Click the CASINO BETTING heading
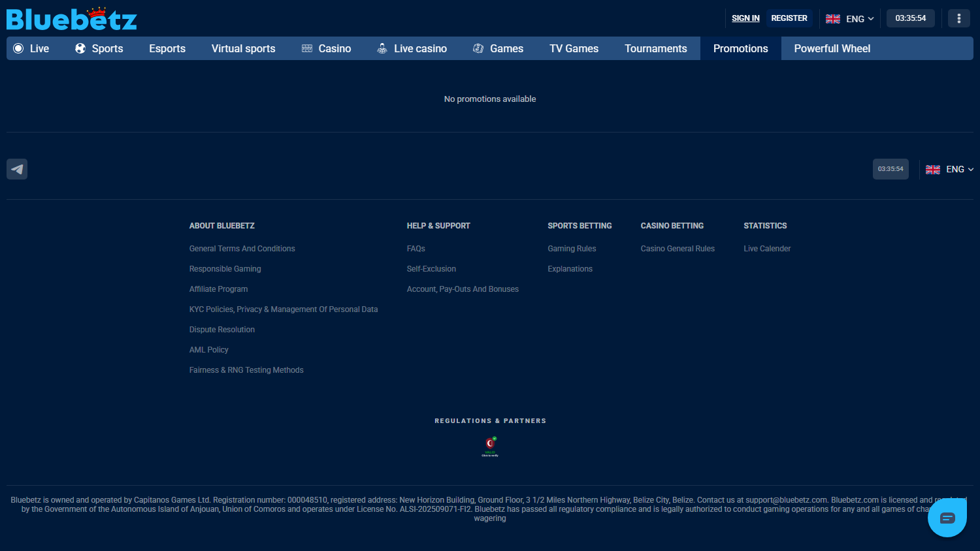This screenshot has width=980, height=551. tap(672, 226)
